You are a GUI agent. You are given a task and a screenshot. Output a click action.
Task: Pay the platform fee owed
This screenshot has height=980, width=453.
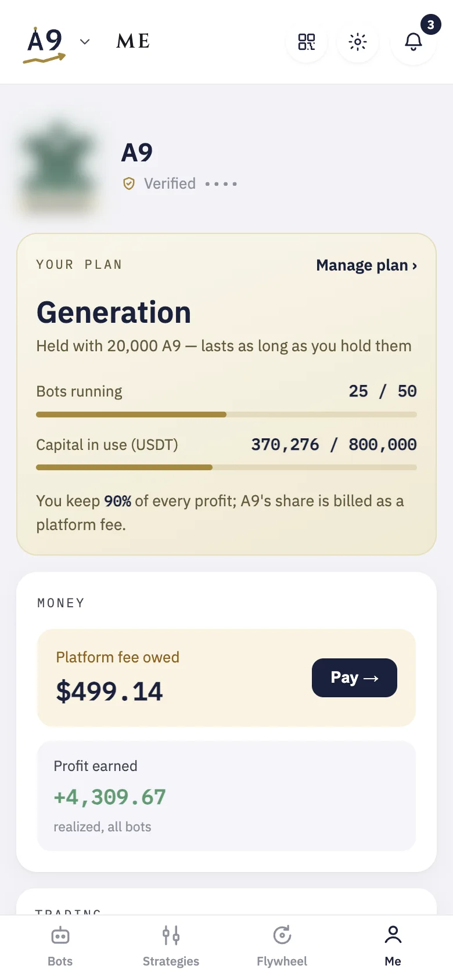[x=354, y=678]
